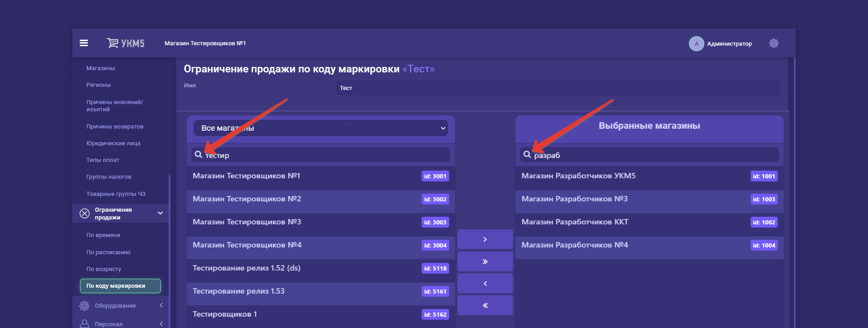Collapse the Ограничения продажи section

coord(160,213)
